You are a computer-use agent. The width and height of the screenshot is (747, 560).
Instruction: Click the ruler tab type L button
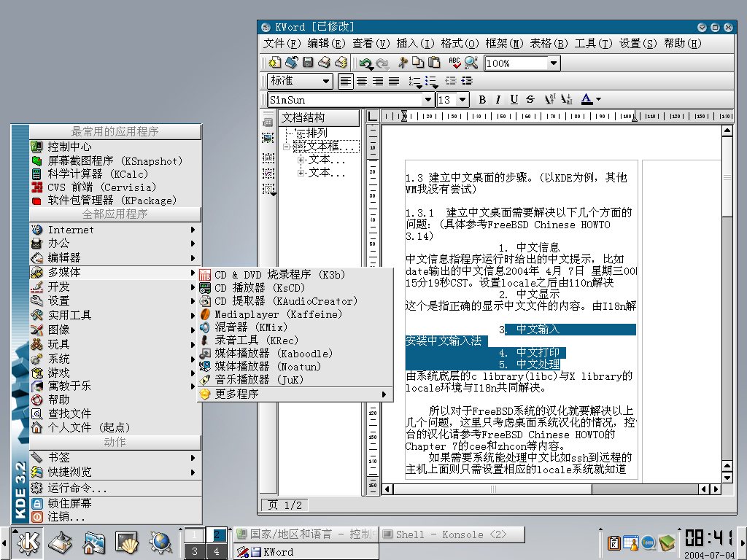coord(373,116)
